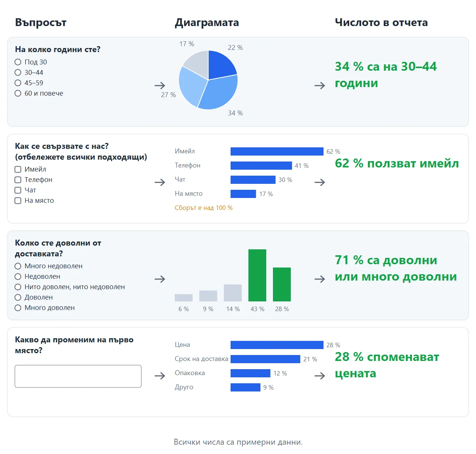This screenshot has height=454, width=476.
Task: Click the gray 14 % satisfaction column
Action: tap(233, 293)
